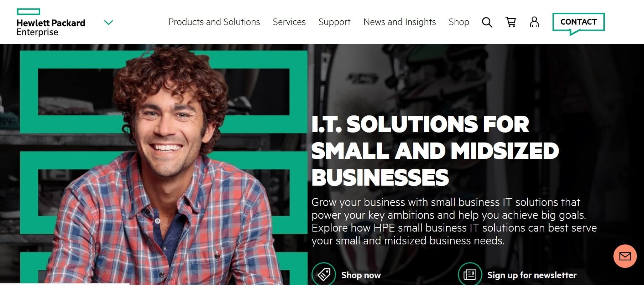Select the Shop now price tag icon
This screenshot has width=644, height=285.
point(324,274)
